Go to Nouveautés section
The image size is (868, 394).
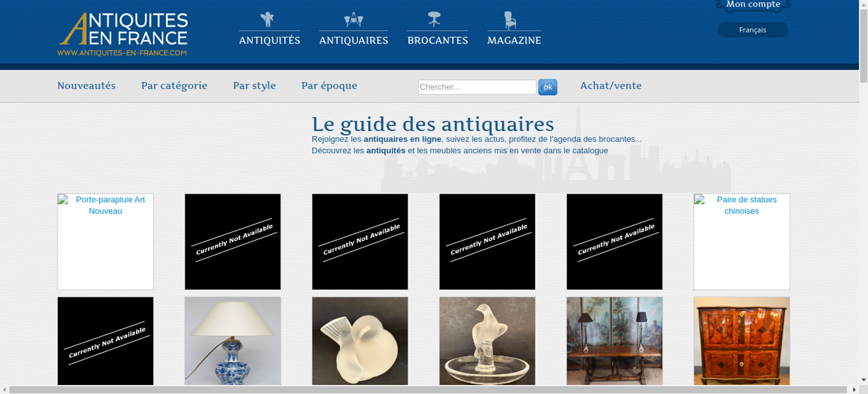pos(86,85)
